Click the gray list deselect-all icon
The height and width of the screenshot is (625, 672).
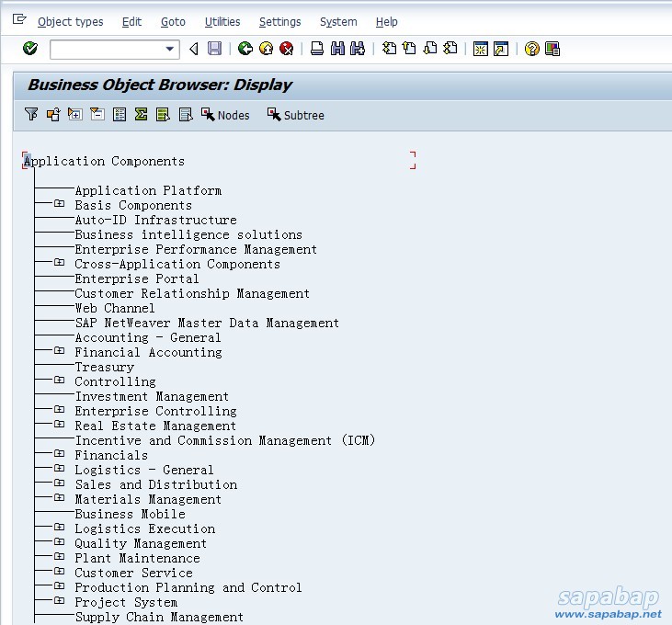(186, 114)
